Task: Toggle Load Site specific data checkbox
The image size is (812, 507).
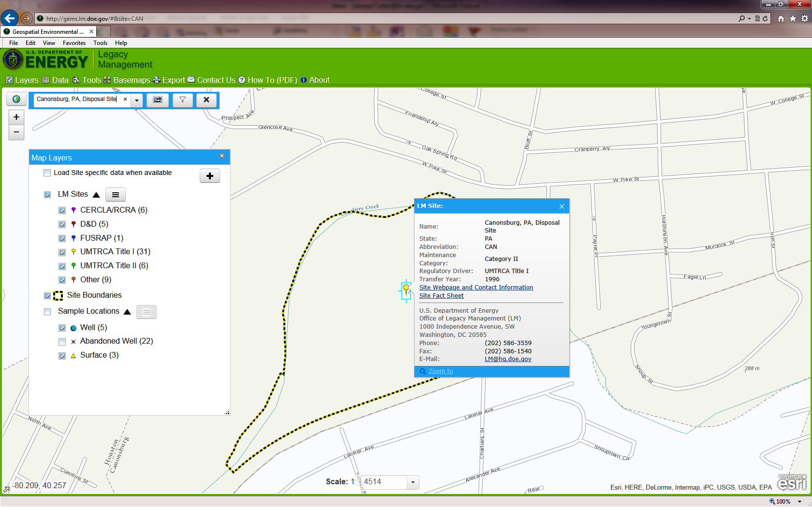Action: (47, 173)
